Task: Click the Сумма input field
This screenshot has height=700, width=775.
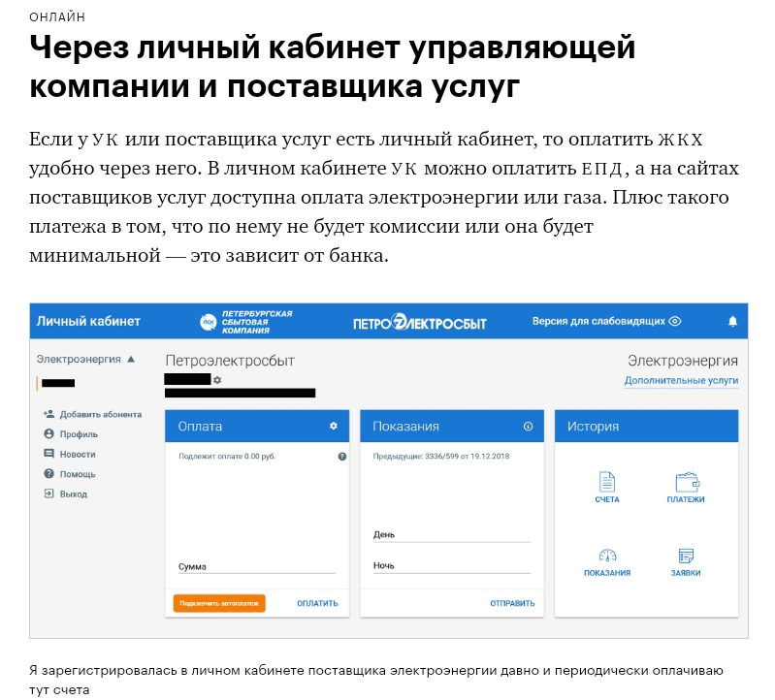Action: (257, 564)
